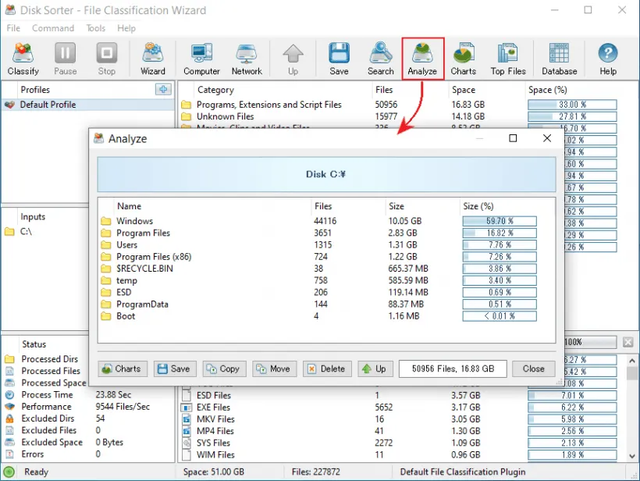This screenshot has width=640, height=481.
Task: Open the Top Files tool
Action: point(508,59)
